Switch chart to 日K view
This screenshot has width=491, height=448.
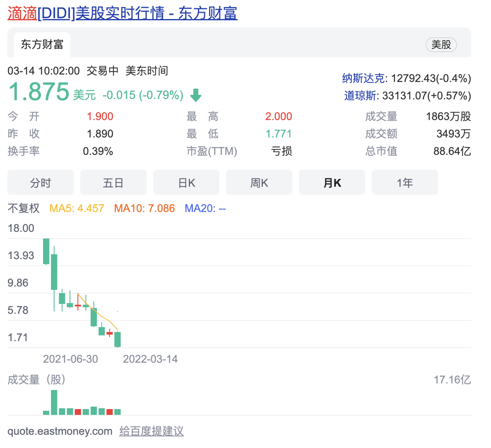186,183
